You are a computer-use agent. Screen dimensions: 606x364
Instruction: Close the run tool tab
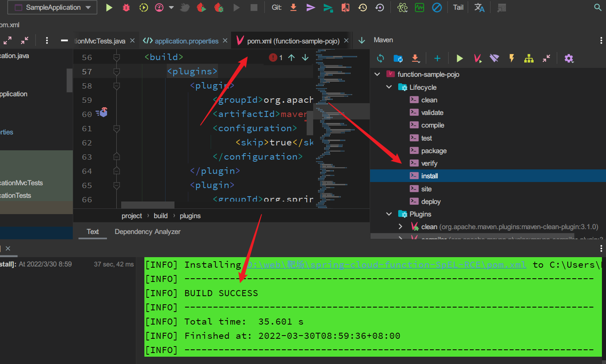click(x=8, y=248)
